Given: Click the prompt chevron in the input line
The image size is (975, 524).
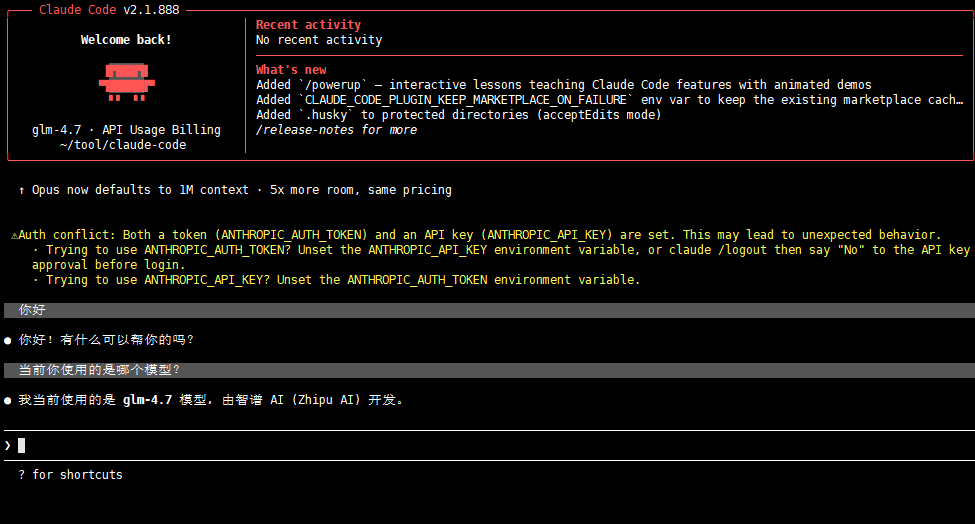Looking at the screenshot, I should 7,445.
